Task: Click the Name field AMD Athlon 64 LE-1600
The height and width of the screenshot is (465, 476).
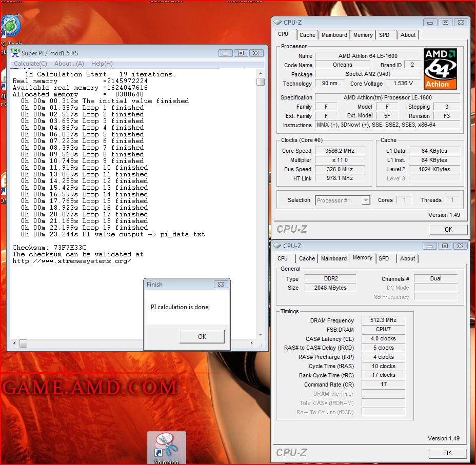Action: [368, 56]
